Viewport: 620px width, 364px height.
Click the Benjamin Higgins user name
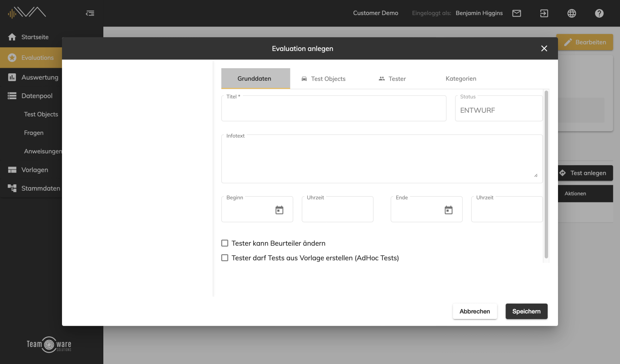pyautogui.click(x=479, y=13)
